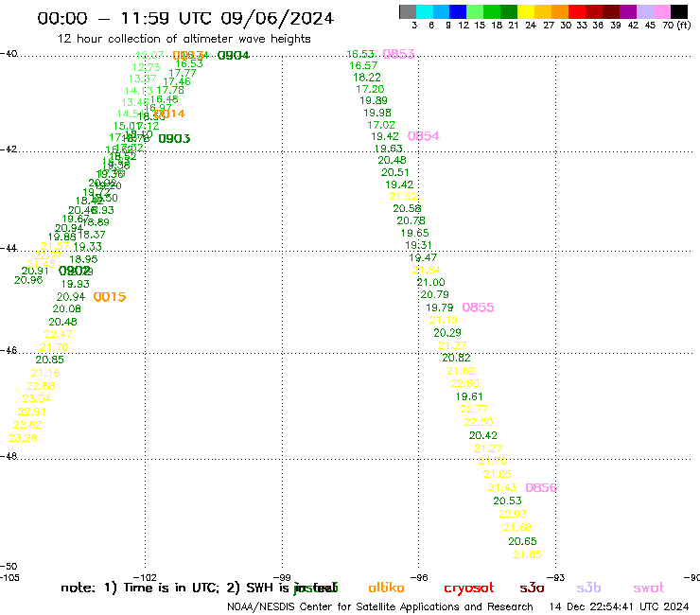Select the lavender legend swatch
Image resolution: width=700 pixels, height=615 pixels.
[644, 11]
